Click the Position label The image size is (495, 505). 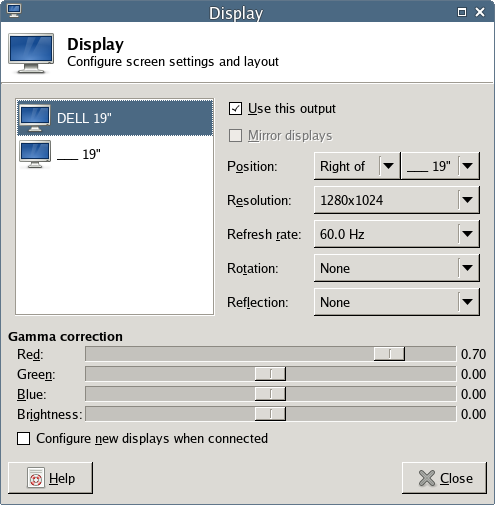click(252, 166)
